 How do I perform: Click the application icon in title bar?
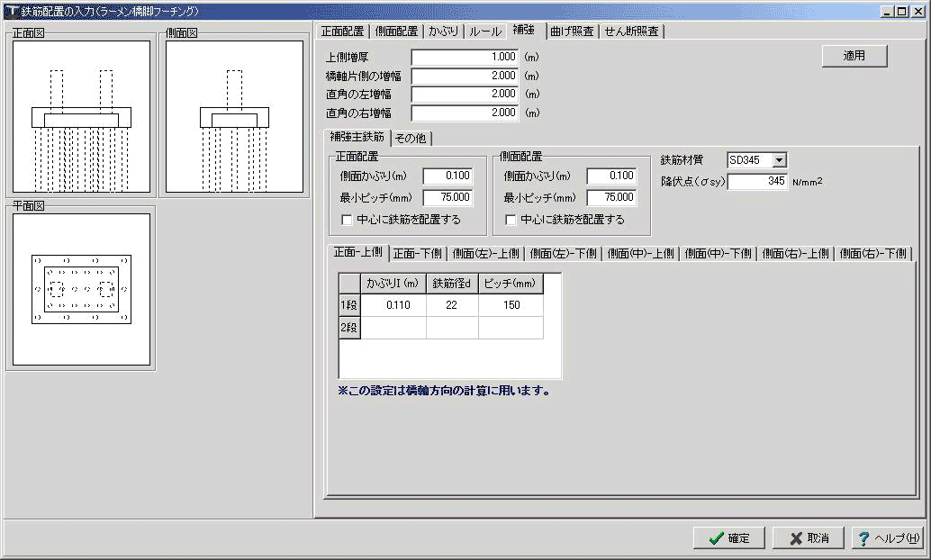[x=11, y=11]
